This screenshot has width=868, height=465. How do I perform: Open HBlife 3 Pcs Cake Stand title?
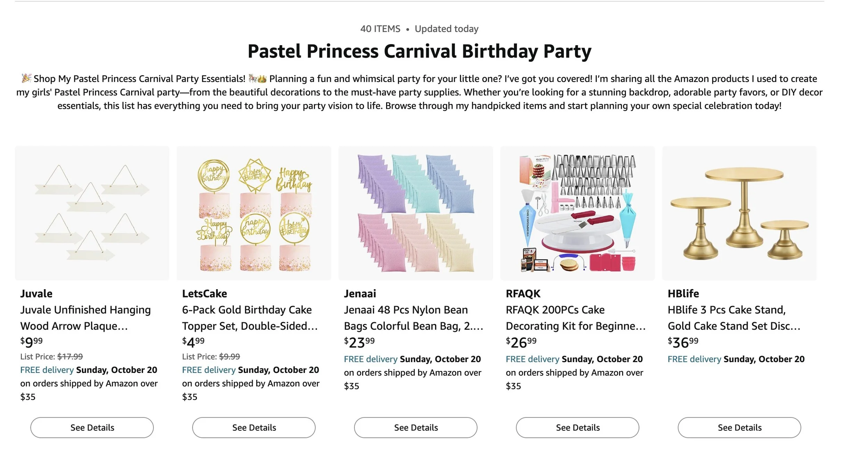click(x=733, y=318)
